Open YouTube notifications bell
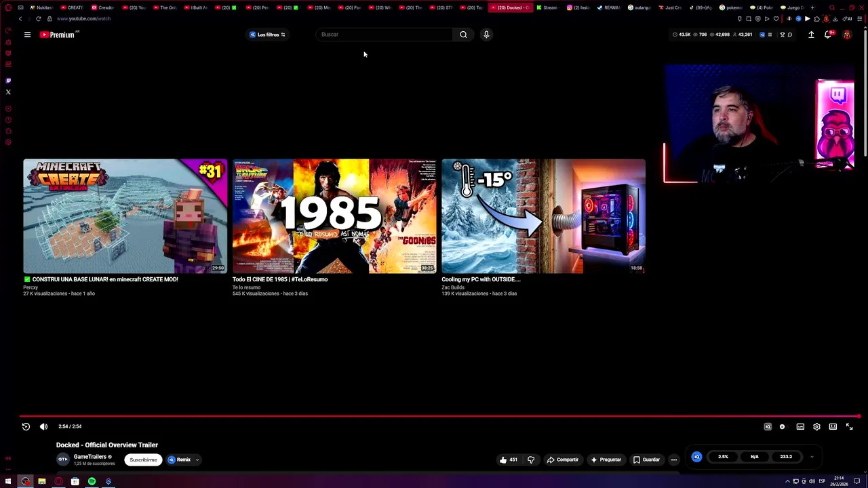Image resolution: width=868 pixels, height=488 pixels. tap(828, 35)
